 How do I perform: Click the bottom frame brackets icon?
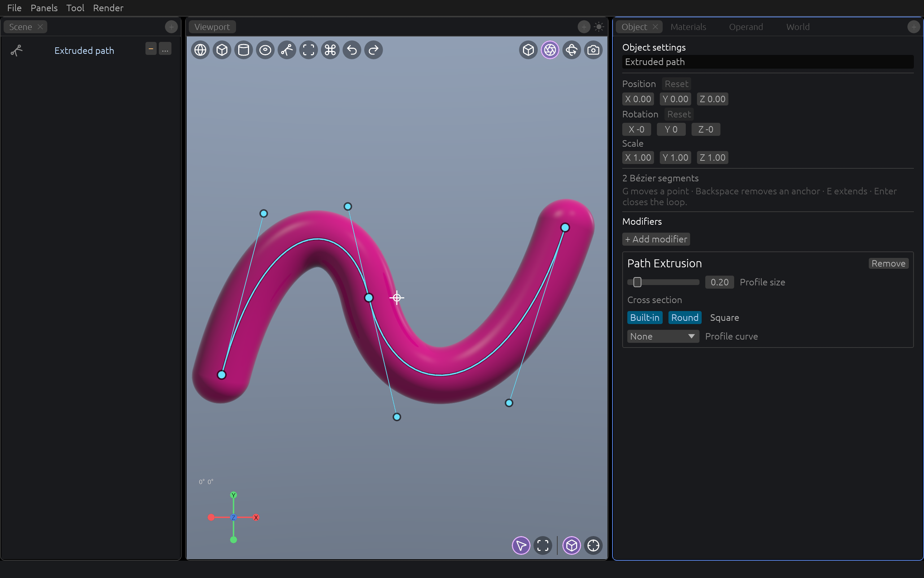coord(543,545)
